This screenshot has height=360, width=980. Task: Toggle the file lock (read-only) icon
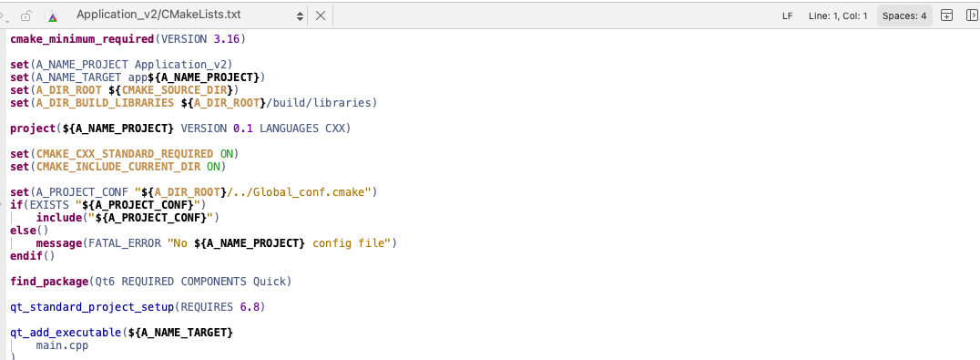(x=26, y=15)
